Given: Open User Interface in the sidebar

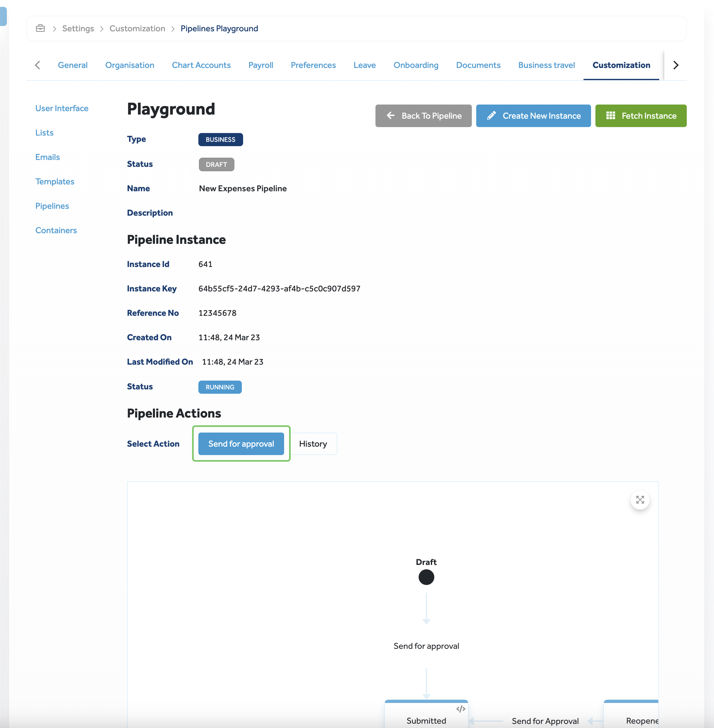Looking at the screenshot, I should click(62, 108).
